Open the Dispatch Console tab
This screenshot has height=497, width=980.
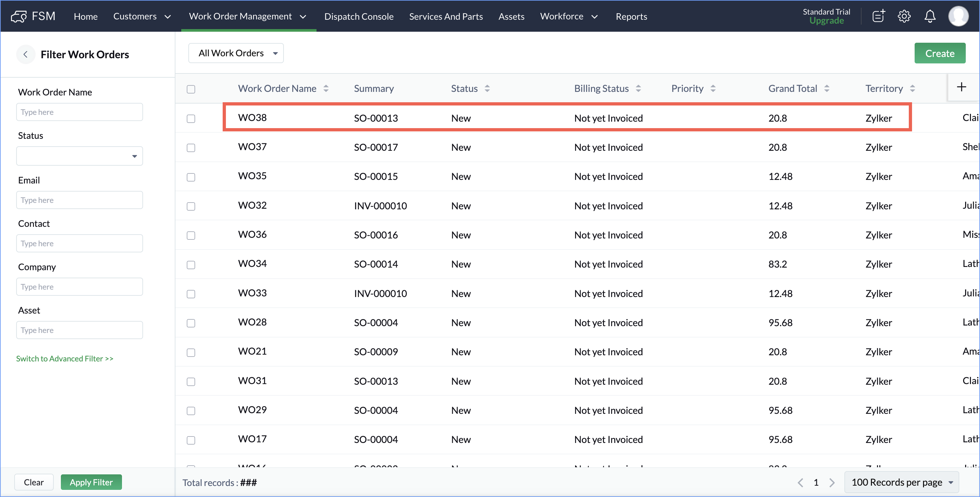[358, 17]
